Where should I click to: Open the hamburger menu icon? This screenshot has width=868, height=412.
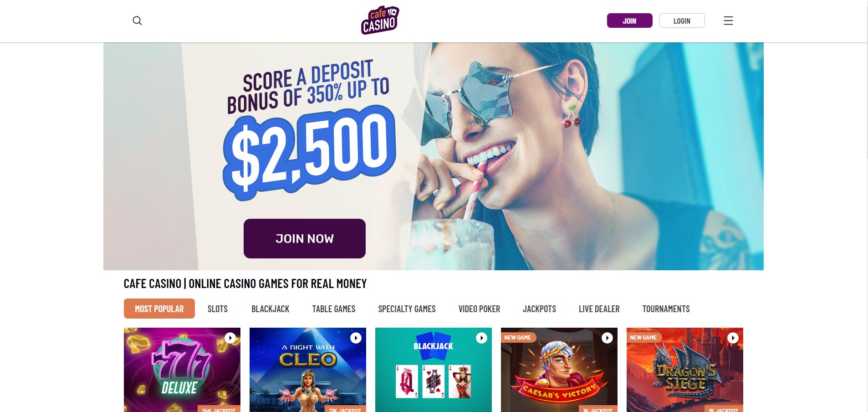[728, 21]
